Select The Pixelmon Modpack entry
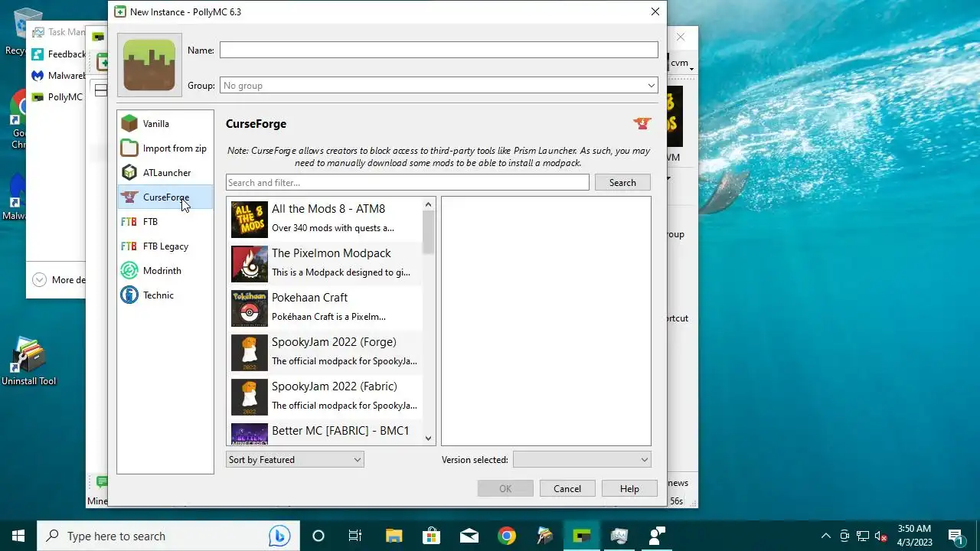 point(325,262)
